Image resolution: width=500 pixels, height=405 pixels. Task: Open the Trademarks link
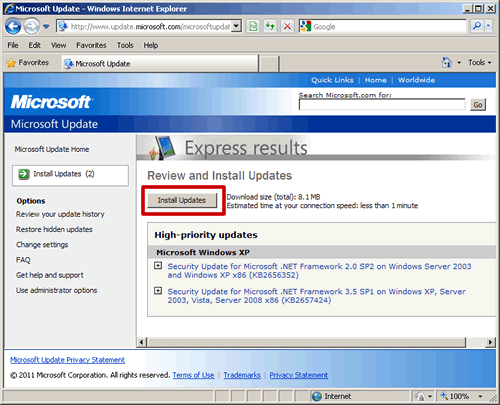(x=242, y=375)
